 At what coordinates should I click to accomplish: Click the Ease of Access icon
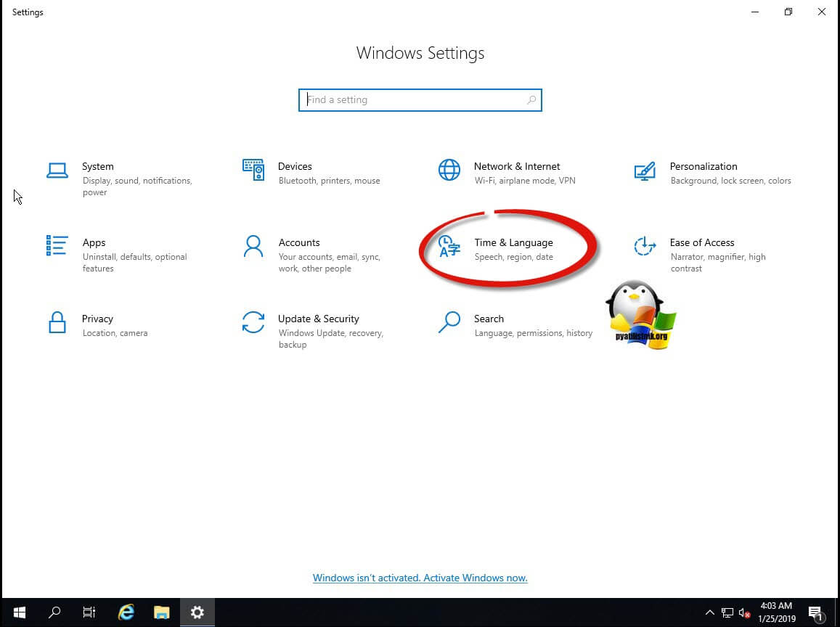tap(645, 246)
